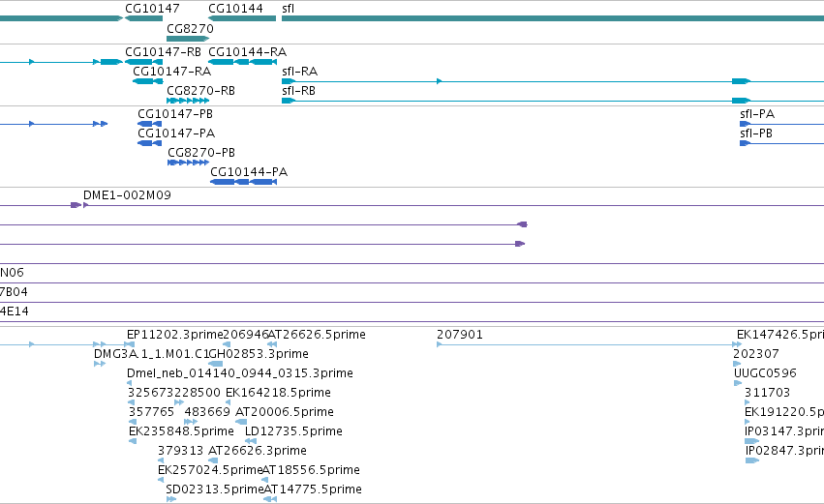Select the IP02847.3prime EST label
The height and width of the screenshot is (504, 824).
coord(784,451)
